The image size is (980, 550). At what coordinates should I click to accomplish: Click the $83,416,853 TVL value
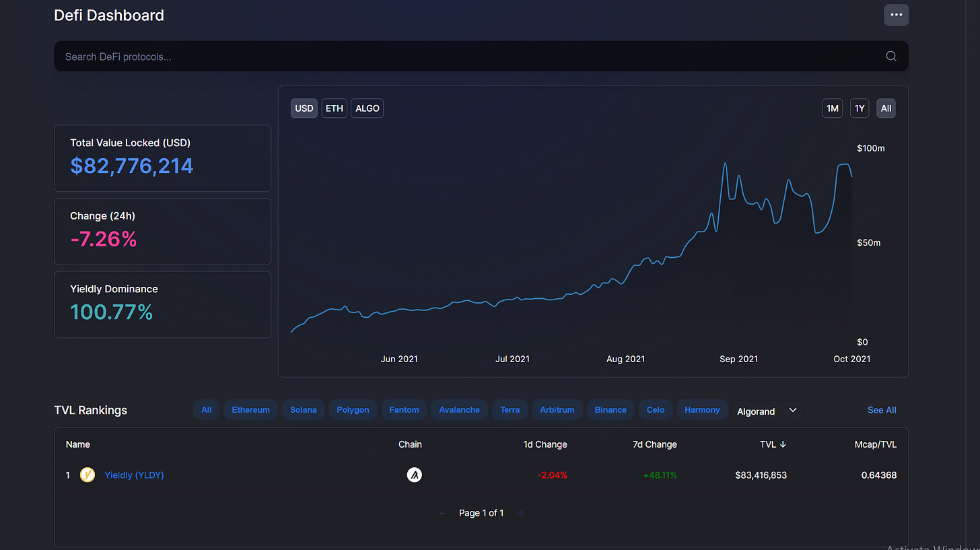[761, 475]
